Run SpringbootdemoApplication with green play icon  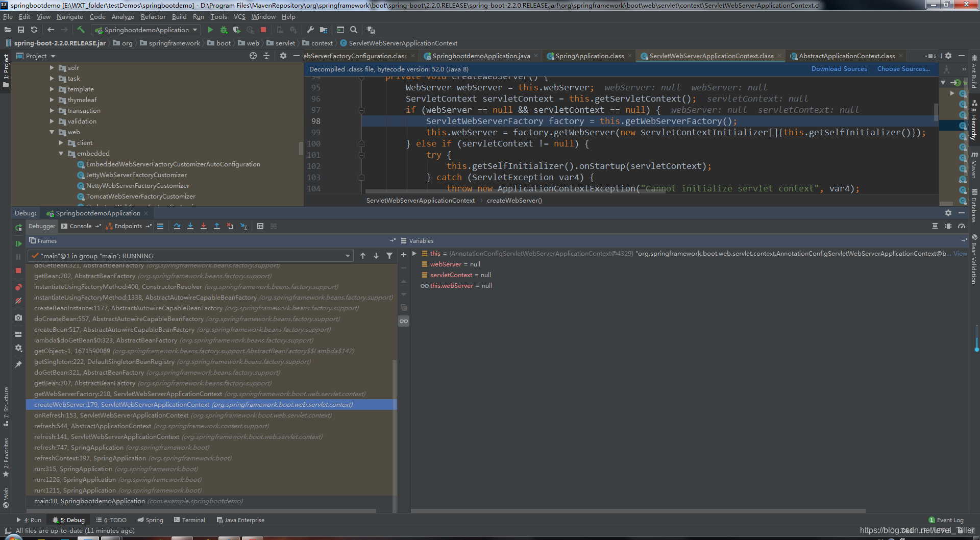tap(210, 30)
